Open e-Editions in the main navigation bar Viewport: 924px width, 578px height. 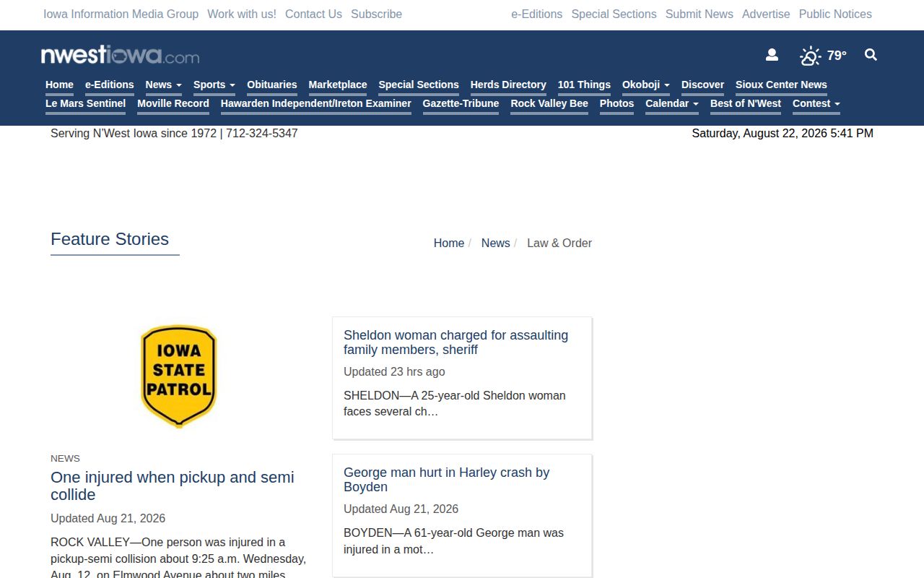(x=110, y=85)
